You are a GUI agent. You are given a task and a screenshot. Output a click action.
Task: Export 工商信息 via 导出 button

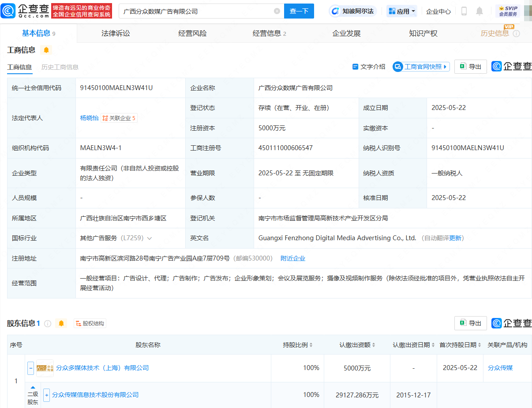pos(471,67)
